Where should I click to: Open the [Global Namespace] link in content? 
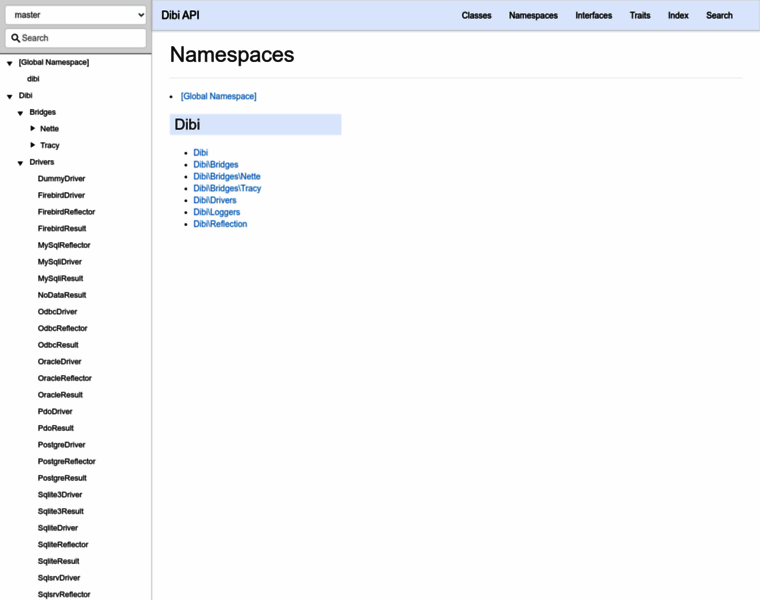pos(219,96)
